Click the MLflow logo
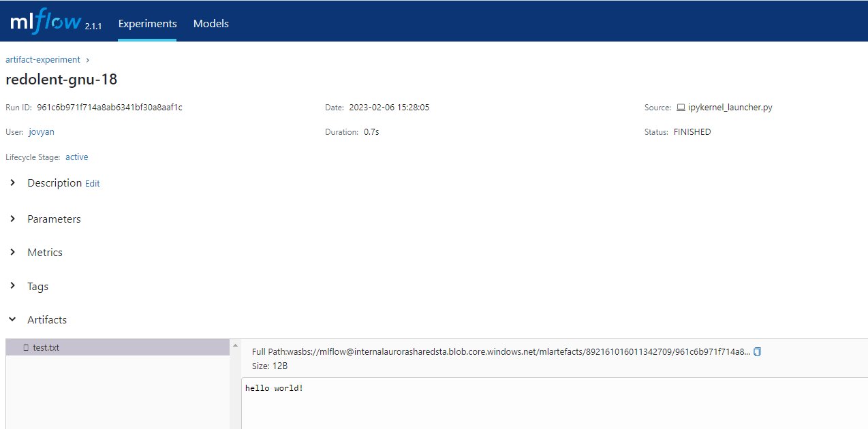This screenshot has width=868, height=429. [x=46, y=22]
